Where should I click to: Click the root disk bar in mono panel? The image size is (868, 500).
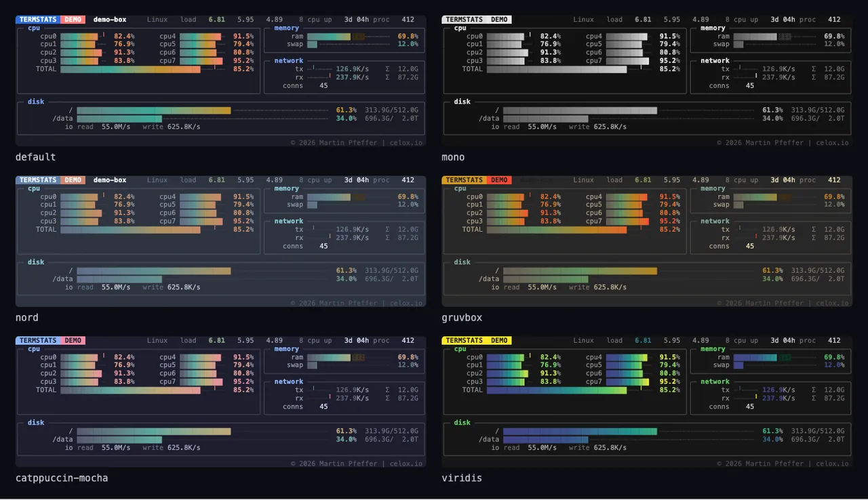tap(580, 110)
